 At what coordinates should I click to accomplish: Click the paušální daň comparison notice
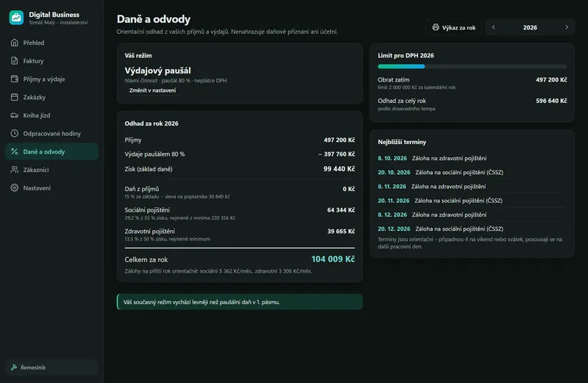[240, 302]
